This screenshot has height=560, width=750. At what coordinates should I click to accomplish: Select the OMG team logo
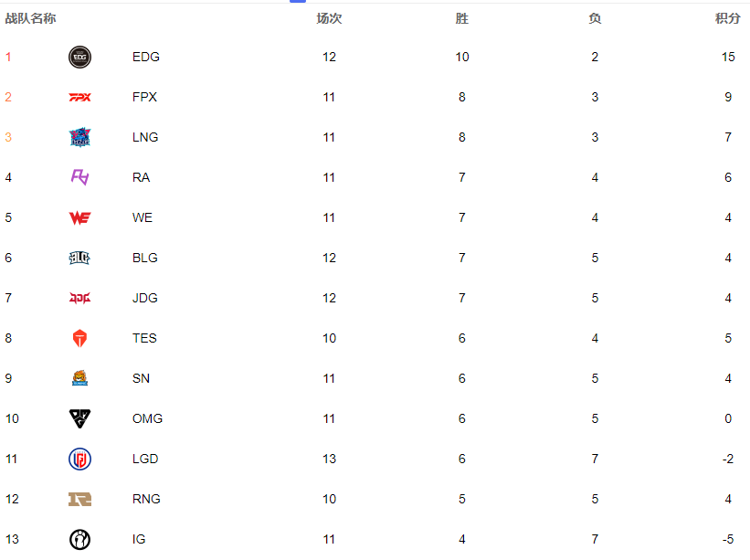tap(79, 419)
